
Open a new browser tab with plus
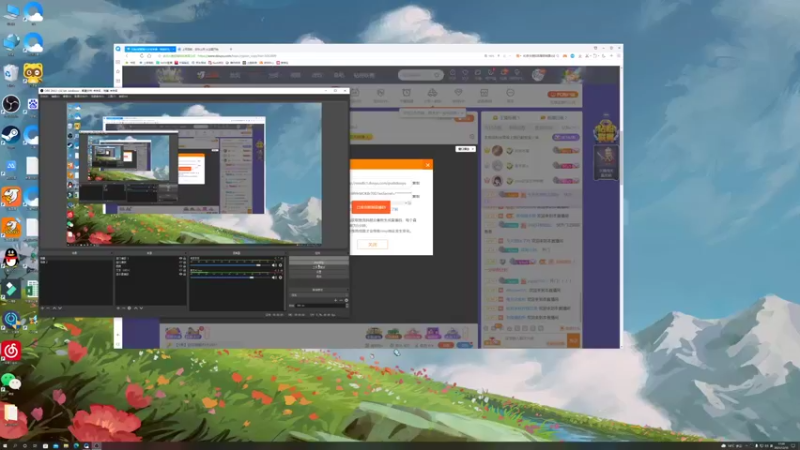(231, 49)
